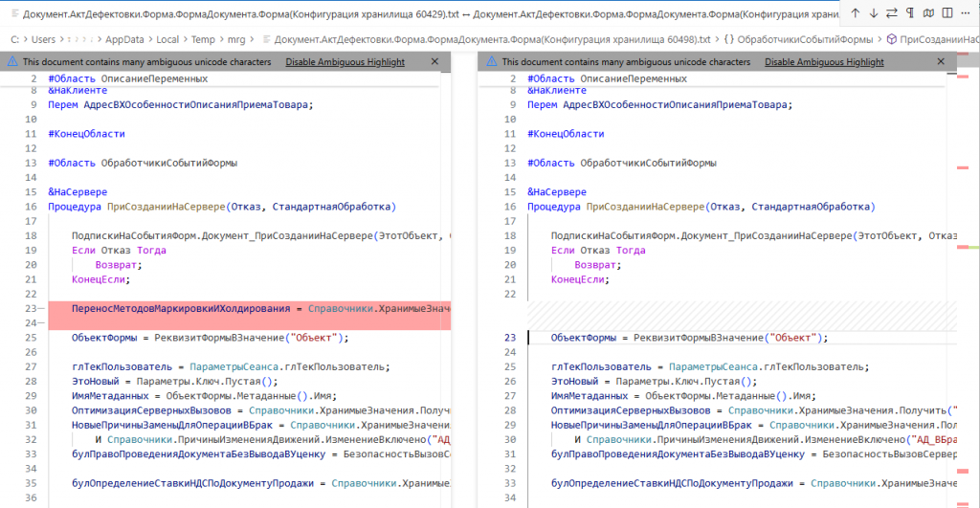Click &НаСервере directive in the right pane

point(557,192)
